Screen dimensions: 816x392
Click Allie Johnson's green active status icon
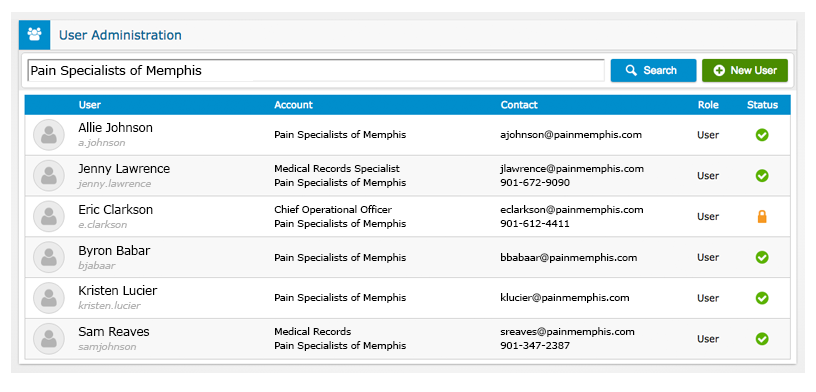tap(762, 135)
